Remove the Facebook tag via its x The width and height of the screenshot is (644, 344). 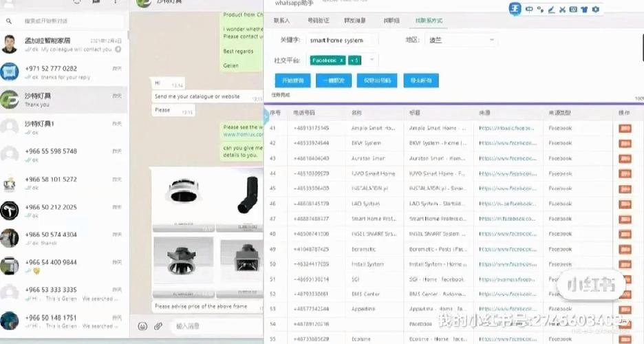click(341, 61)
